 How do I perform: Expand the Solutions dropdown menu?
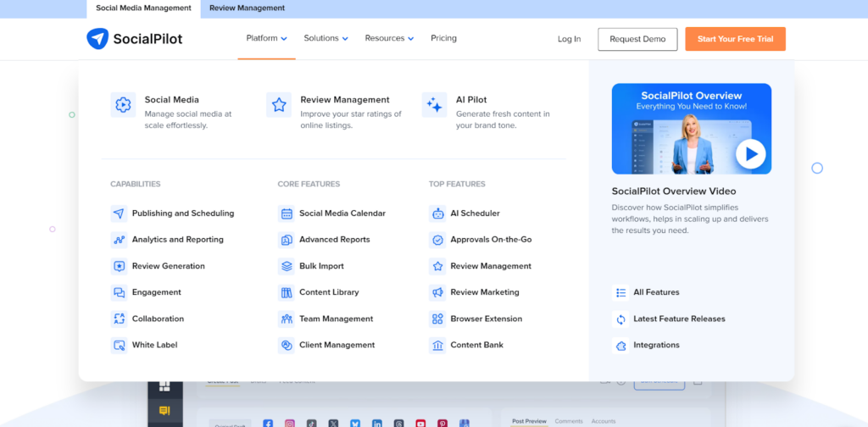[x=326, y=38]
